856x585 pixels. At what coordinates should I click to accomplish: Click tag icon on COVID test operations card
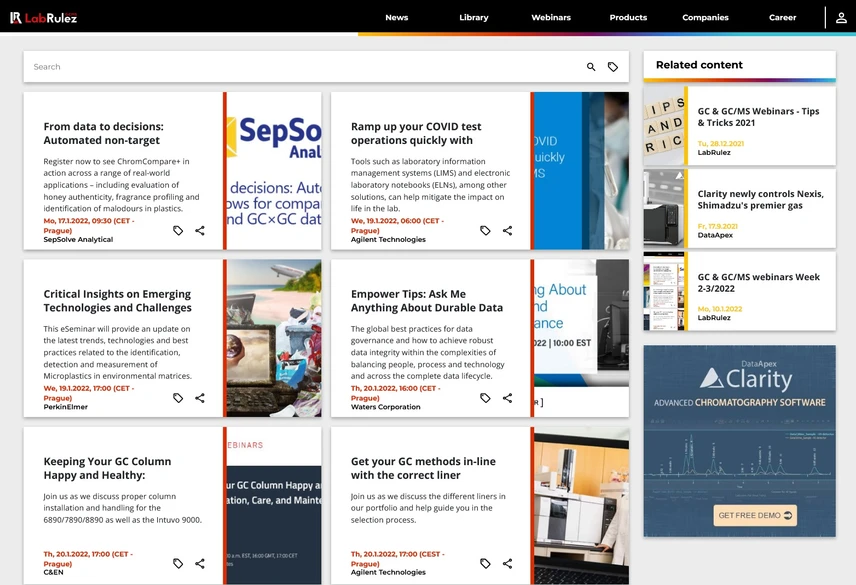coord(485,230)
